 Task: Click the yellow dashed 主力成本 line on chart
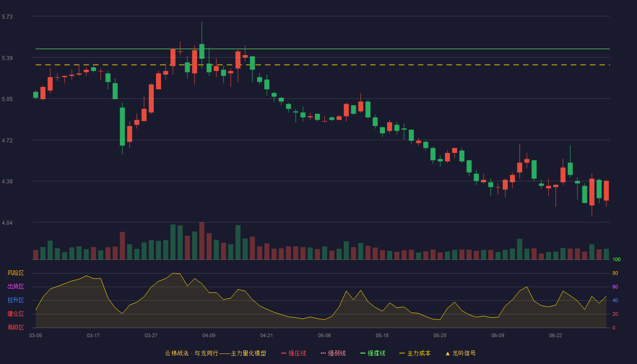point(323,65)
